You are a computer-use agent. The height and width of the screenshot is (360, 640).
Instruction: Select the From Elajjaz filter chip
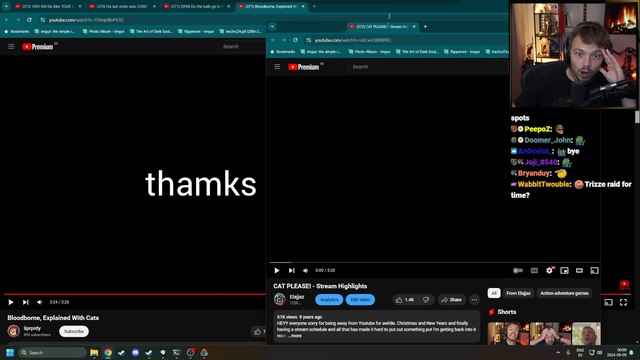tap(518, 293)
